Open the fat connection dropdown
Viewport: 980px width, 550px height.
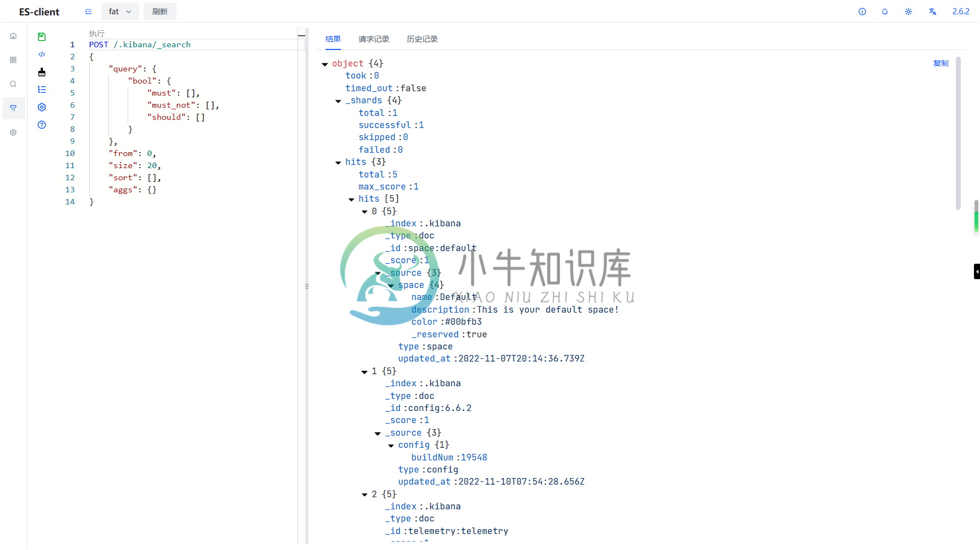tap(120, 12)
